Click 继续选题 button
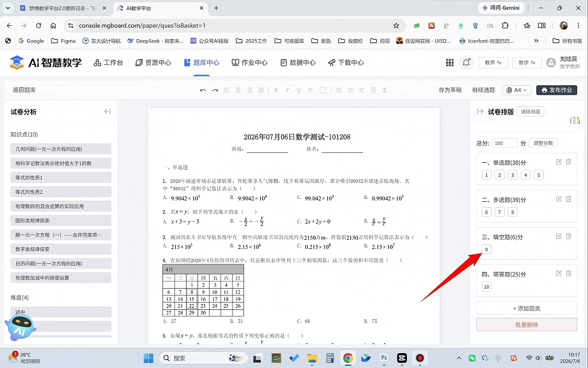 tap(483, 90)
